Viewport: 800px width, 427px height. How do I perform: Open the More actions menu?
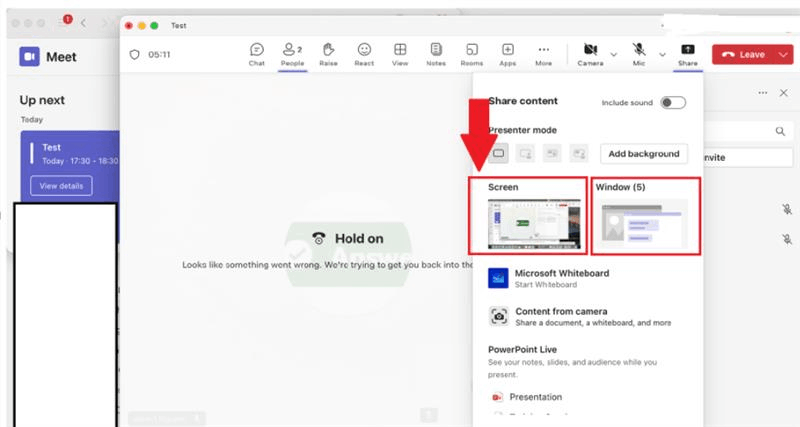click(543, 55)
